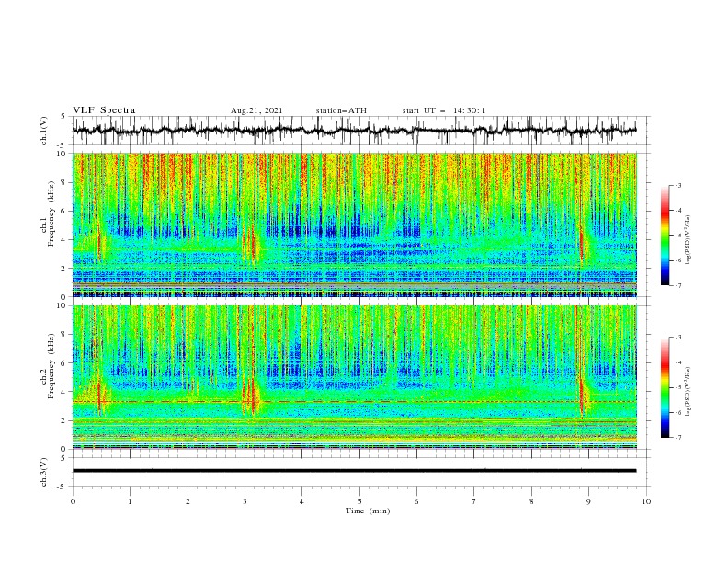Click the 'station=ATH' label

(341, 110)
